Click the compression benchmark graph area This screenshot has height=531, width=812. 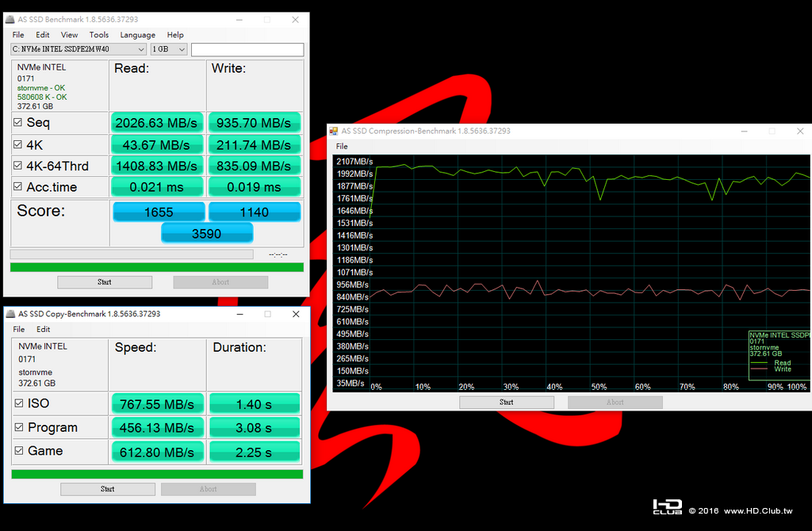(x=571, y=273)
